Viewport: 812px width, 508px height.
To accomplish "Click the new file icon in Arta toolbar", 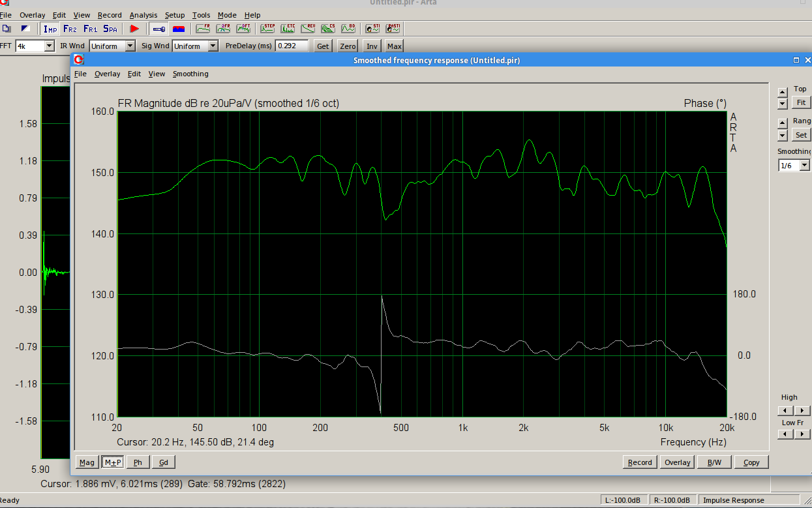I will pos(7,29).
